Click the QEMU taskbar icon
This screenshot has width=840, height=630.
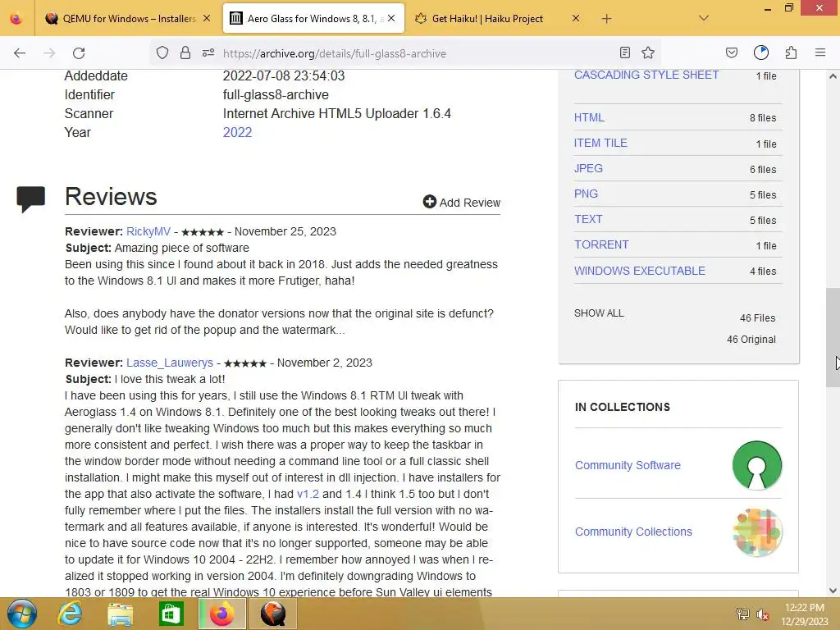click(273, 614)
